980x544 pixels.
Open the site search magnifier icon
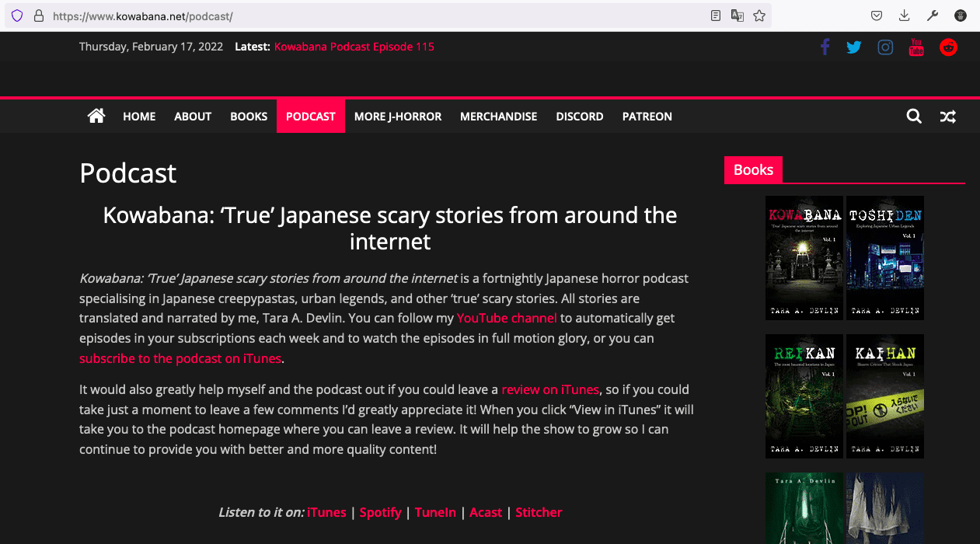(x=914, y=117)
